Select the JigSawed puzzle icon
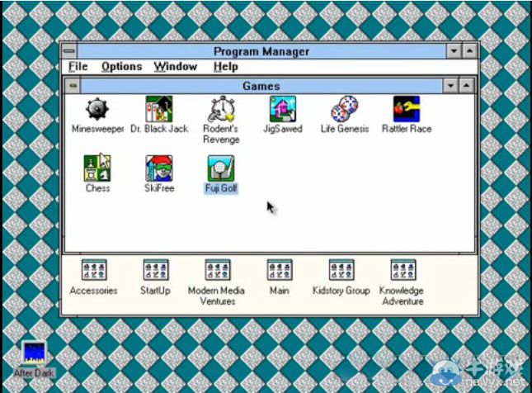The image size is (532, 393). pyautogui.click(x=283, y=109)
